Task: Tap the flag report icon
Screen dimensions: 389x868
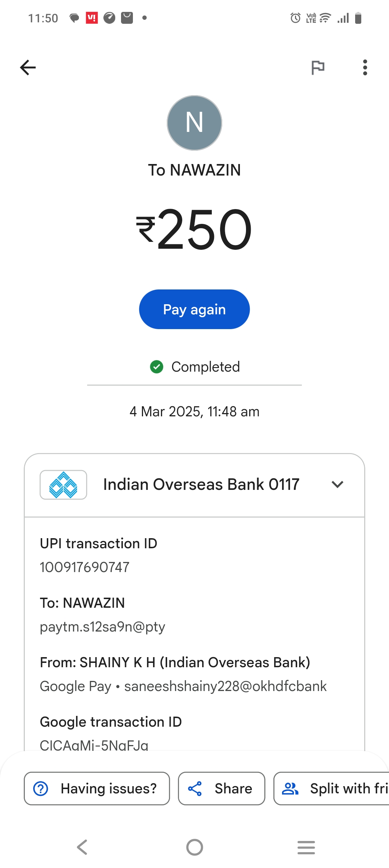Action: (x=318, y=67)
